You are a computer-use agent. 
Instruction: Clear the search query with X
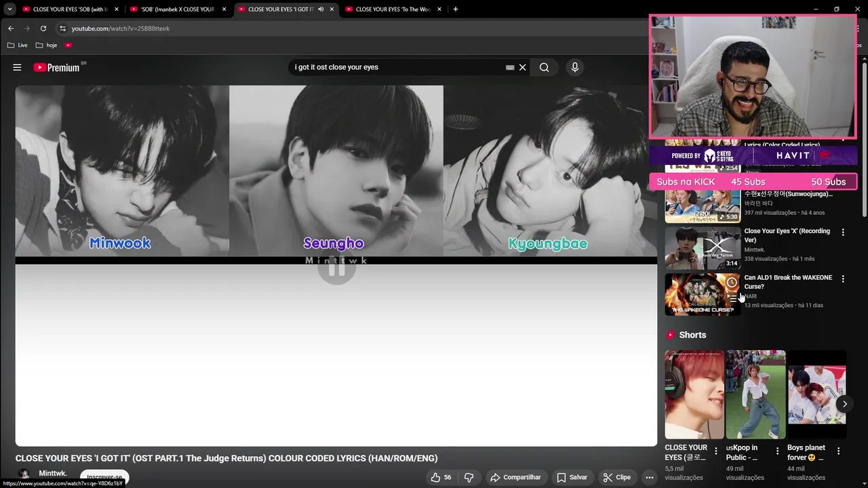pos(523,67)
